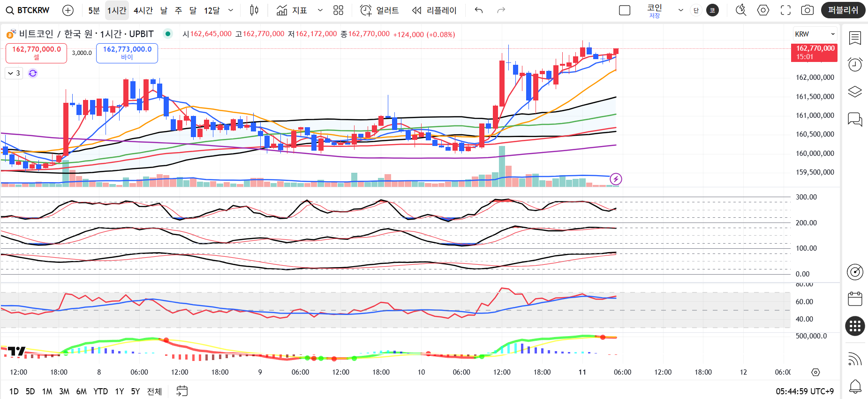Open chart settings hexagon icon
868x399 pixels.
[763, 10]
